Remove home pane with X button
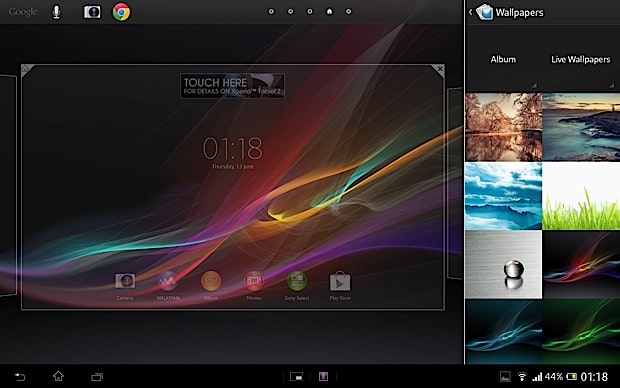Screen dimensions: 620x388 (x=440, y=69)
